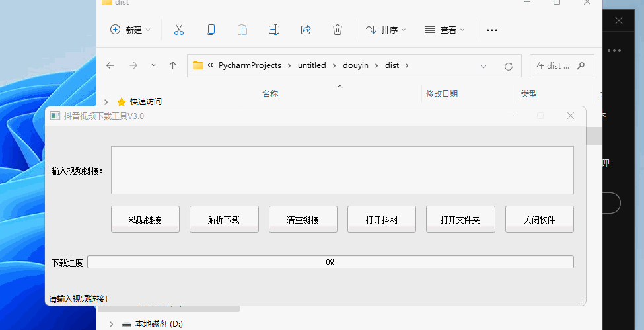
Task: Click the Paste icon in File Explorer toolbar
Action: [242, 30]
